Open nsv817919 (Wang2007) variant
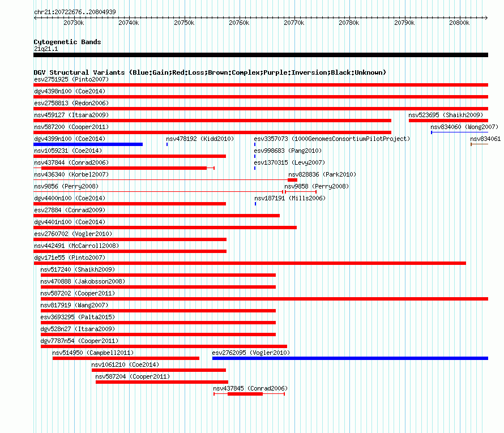The image size is (504, 433). [74, 305]
